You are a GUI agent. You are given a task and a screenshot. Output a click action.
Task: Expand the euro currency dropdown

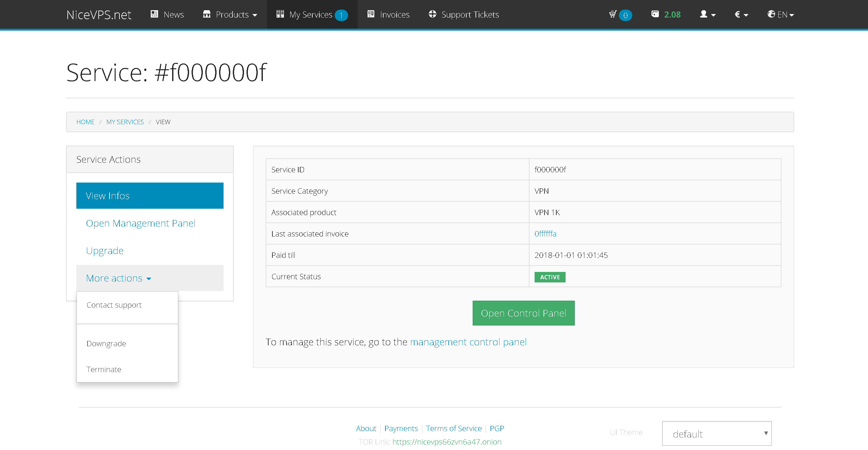[x=741, y=14]
